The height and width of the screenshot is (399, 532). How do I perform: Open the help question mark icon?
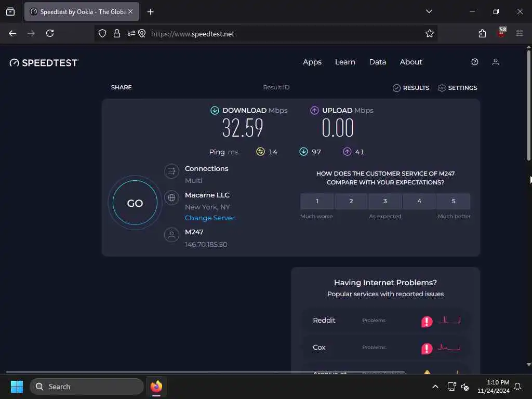475,62
